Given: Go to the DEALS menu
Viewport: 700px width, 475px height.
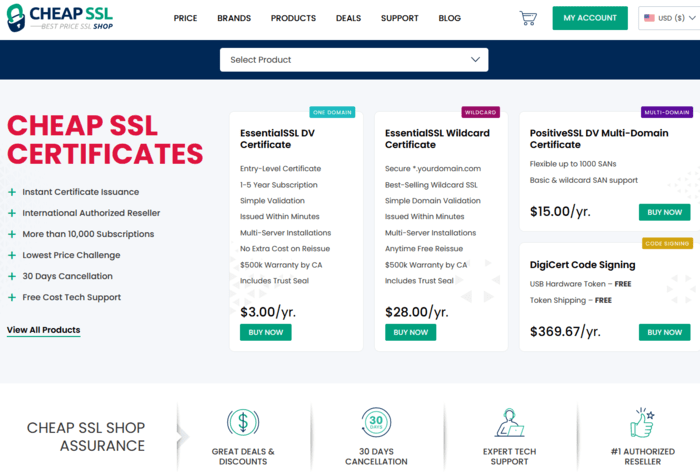Looking at the screenshot, I should (x=348, y=18).
